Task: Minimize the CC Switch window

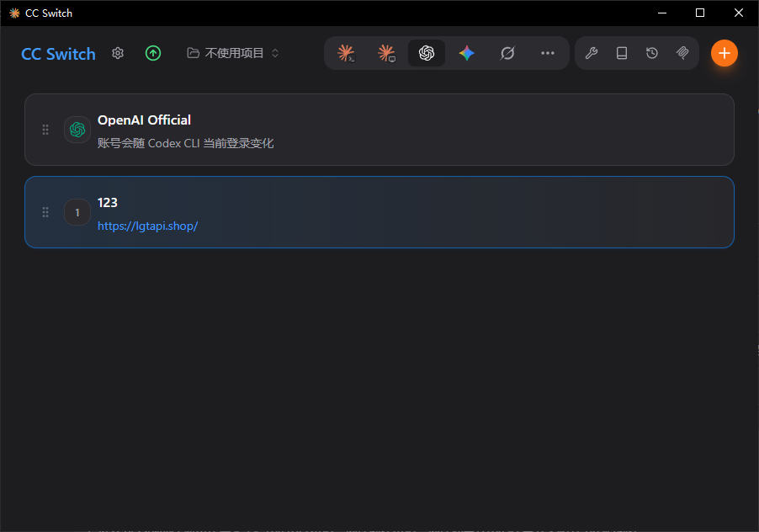Action: (x=662, y=13)
